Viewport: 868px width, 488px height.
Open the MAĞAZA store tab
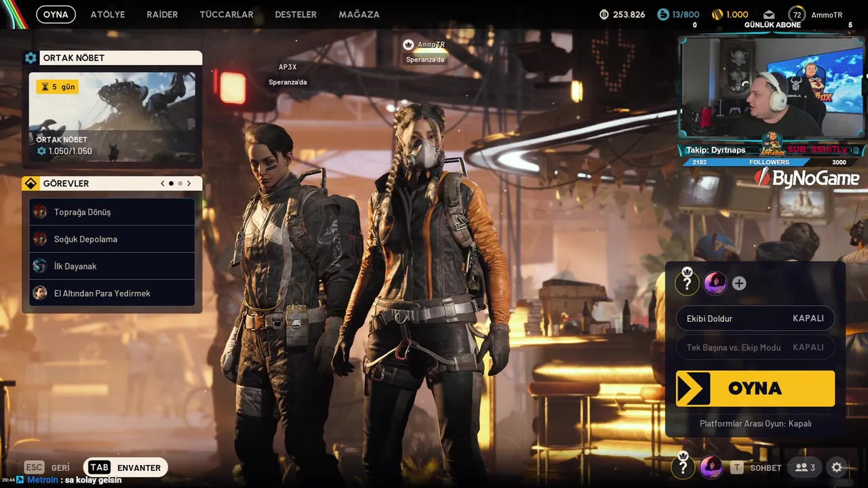(x=359, y=14)
